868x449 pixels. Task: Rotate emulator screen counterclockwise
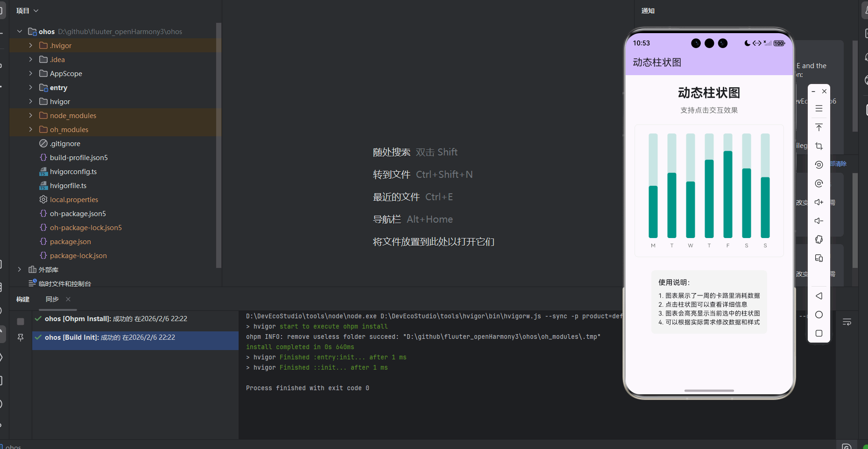819,165
